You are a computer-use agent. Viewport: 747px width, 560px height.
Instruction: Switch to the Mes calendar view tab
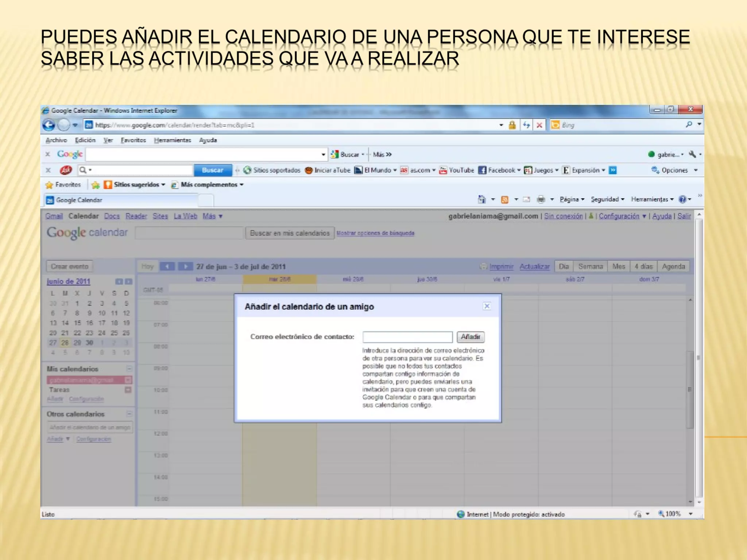619,267
